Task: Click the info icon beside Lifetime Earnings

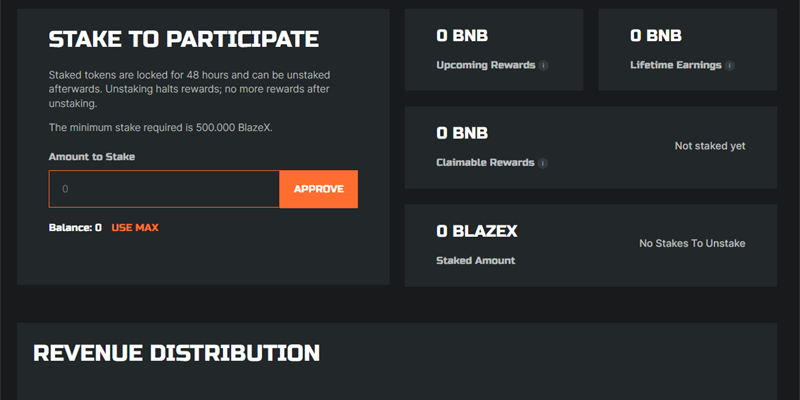Action: (729, 66)
